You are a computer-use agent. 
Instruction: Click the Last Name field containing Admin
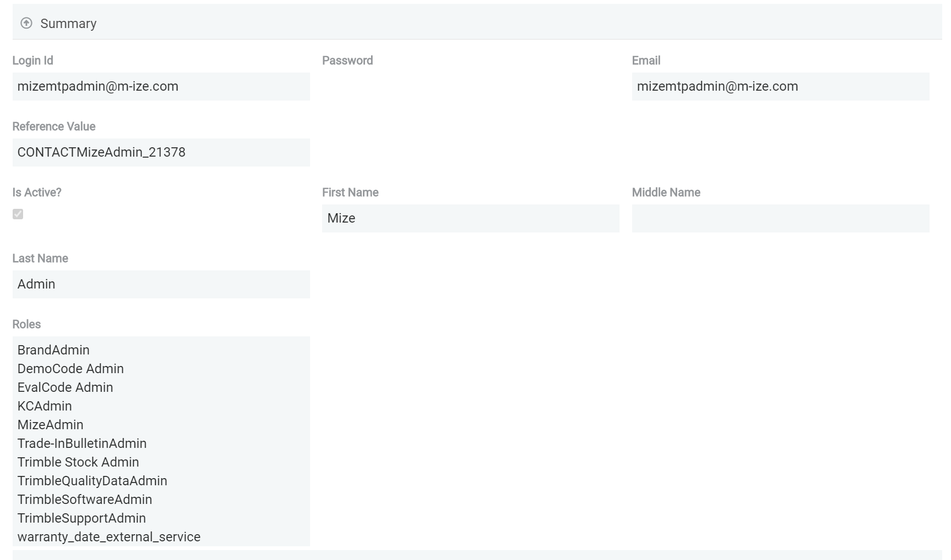coord(161,284)
